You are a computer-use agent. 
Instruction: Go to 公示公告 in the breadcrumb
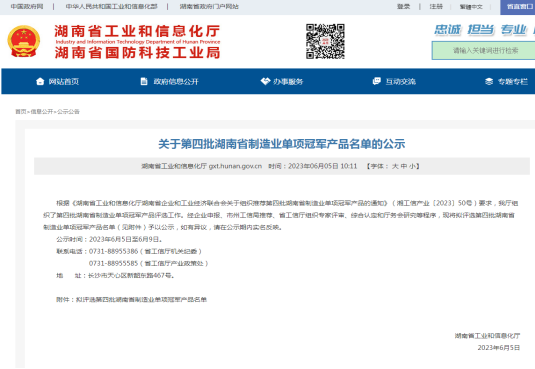(68, 112)
